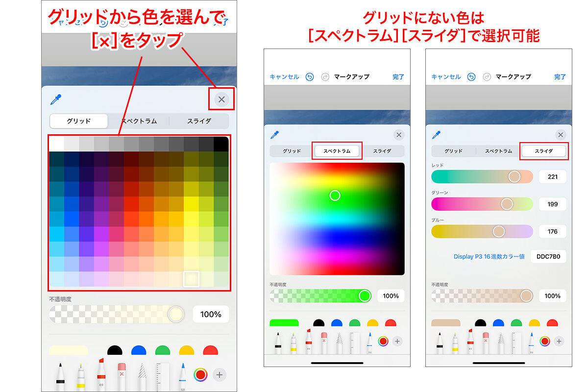Viewport: 588px width, 392px height.
Task: Adjust the green 不透明度 slider on the spectrum screen
Action: pos(320,295)
